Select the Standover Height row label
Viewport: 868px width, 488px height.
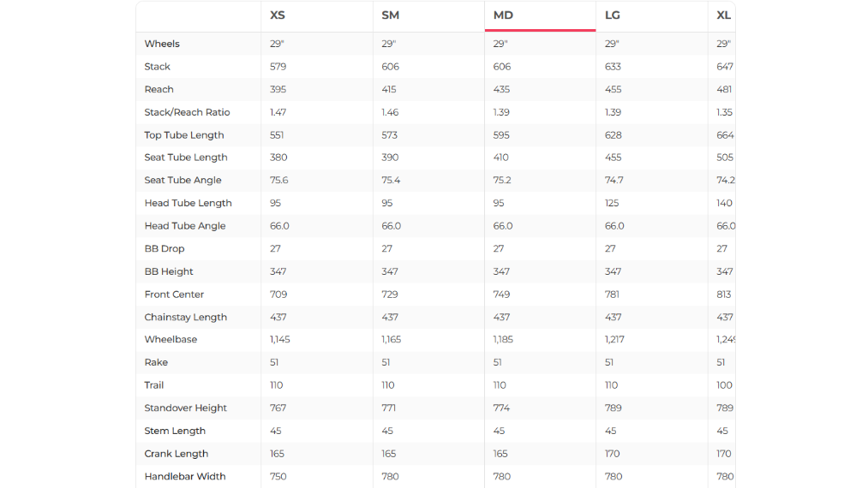[186, 408]
